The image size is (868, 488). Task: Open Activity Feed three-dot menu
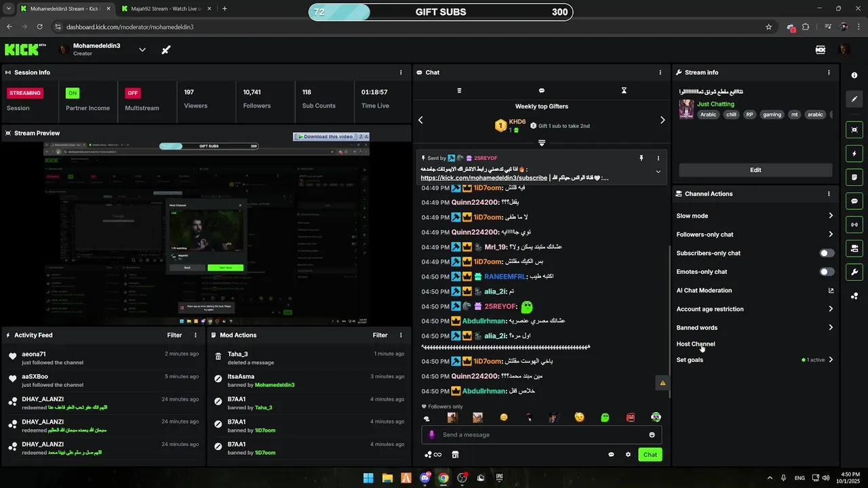pos(196,335)
